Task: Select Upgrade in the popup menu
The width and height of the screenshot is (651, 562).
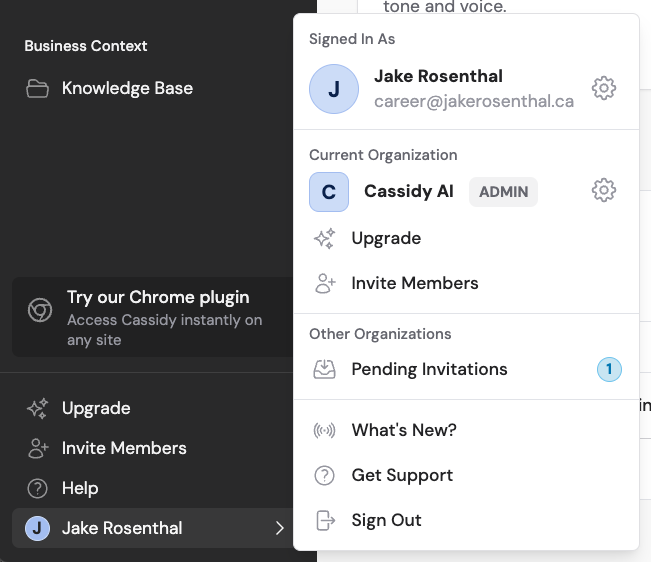Action: tap(466, 238)
